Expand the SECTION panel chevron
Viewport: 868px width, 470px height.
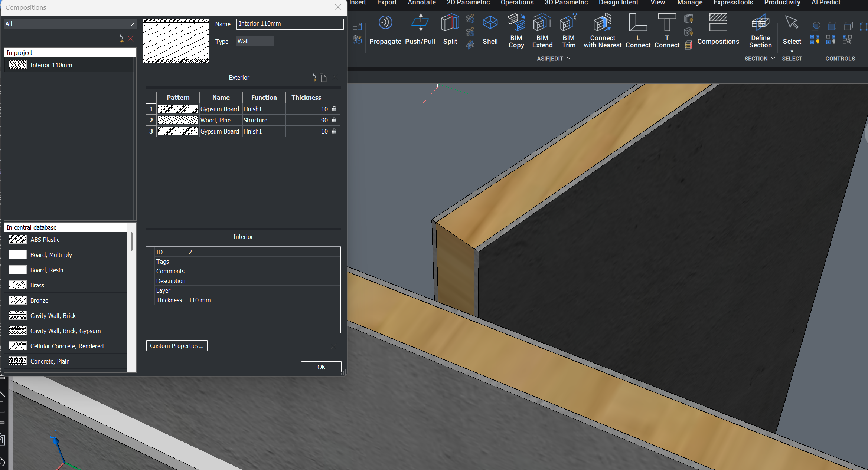coord(773,59)
